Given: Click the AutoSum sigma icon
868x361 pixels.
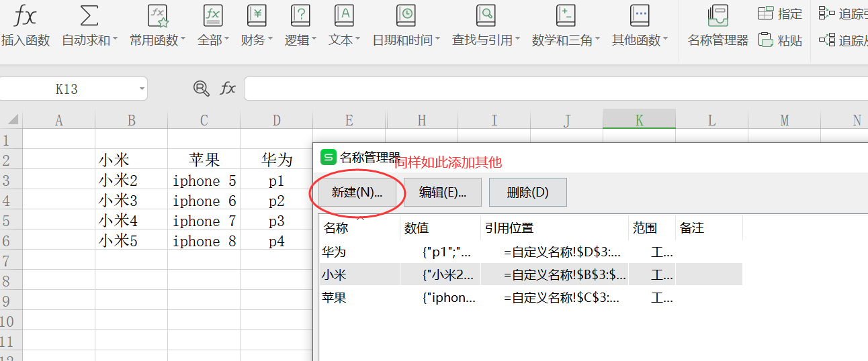Looking at the screenshot, I should click(x=89, y=15).
